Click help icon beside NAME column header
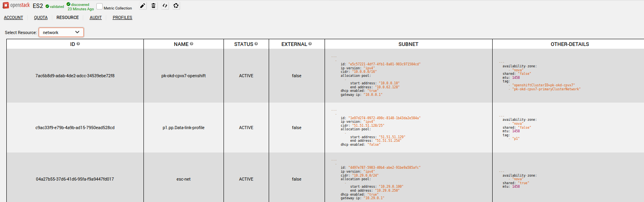The height and width of the screenshot is (202, 644). [191, 44]
